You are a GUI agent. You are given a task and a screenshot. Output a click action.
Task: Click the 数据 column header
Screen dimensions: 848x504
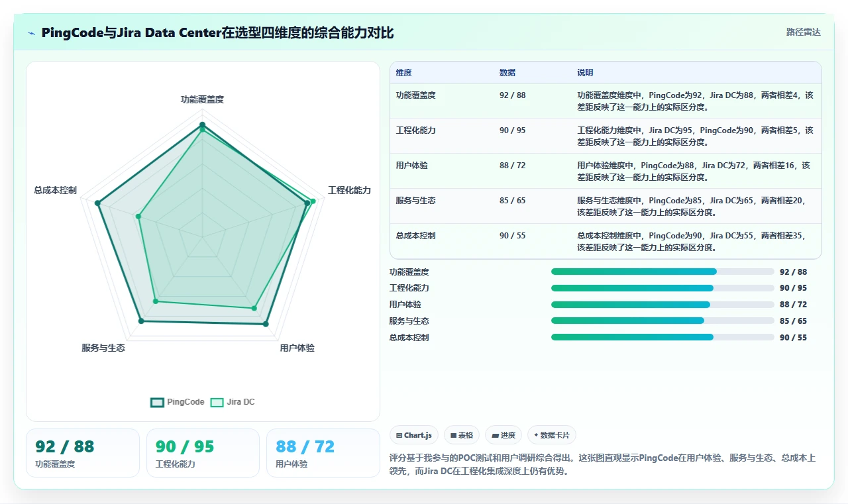pyautogui.click(x=507, y=73)
